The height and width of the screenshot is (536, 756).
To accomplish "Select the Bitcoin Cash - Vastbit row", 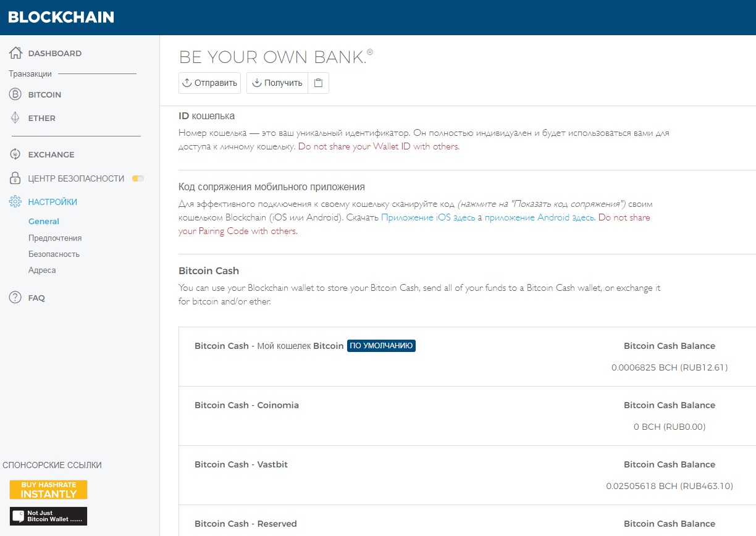I will pos(467,475).
